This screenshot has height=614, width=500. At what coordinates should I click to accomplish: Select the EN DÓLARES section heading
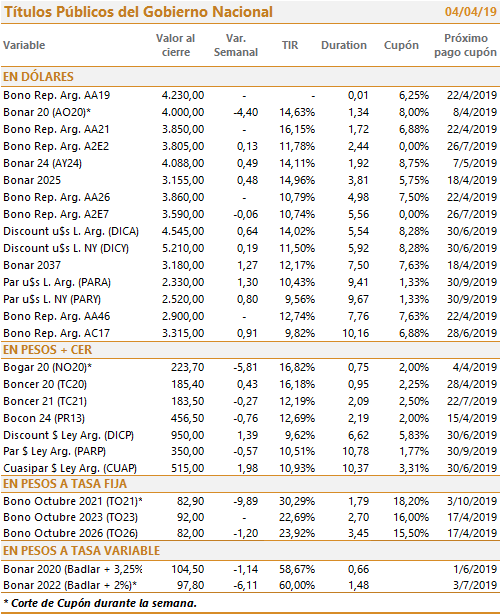(38, 77)
